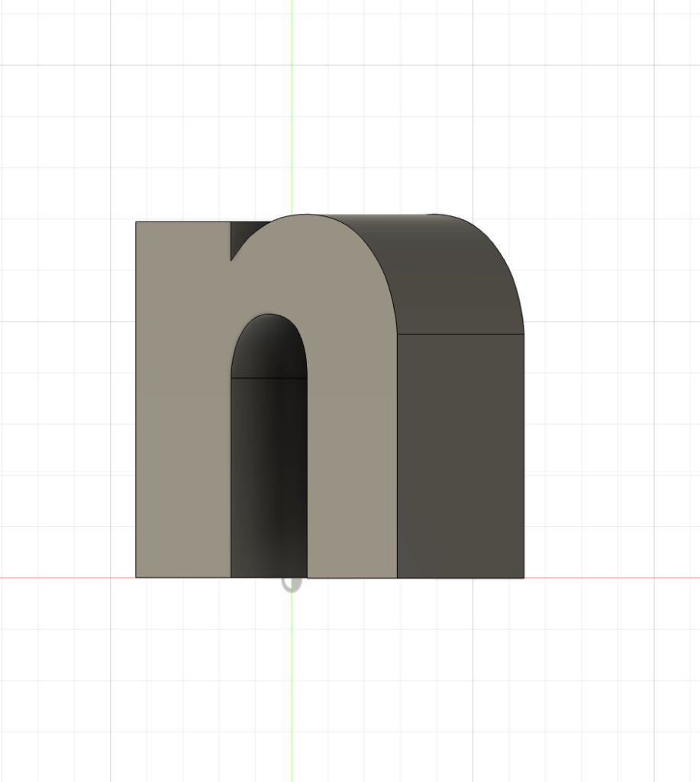This screenshot has height=782, width=700.
Task: Select the front face of the letter n
Action: pyautogui.click(x=183, y=420)
